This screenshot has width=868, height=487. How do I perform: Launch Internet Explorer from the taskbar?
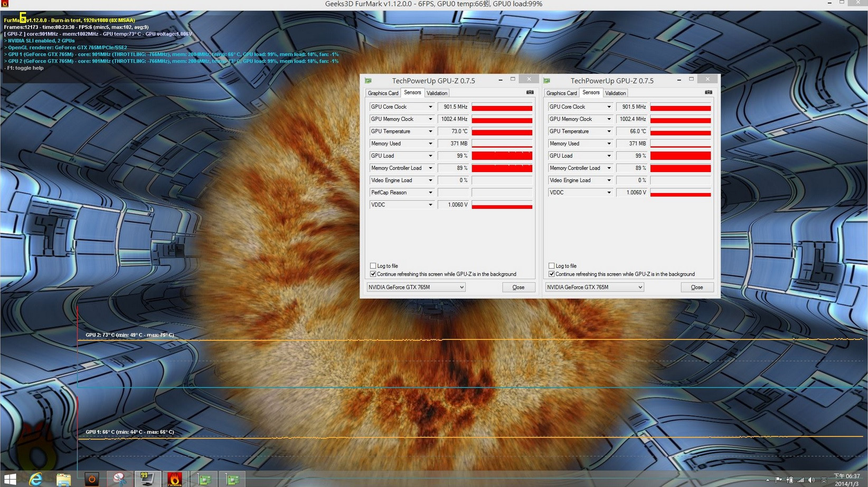(x=35, y=479)
